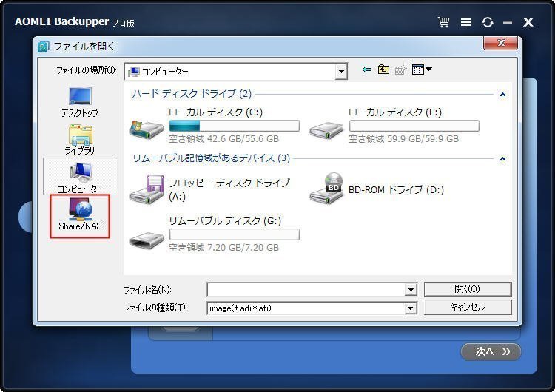Click the up-one-folder icon

383,70
